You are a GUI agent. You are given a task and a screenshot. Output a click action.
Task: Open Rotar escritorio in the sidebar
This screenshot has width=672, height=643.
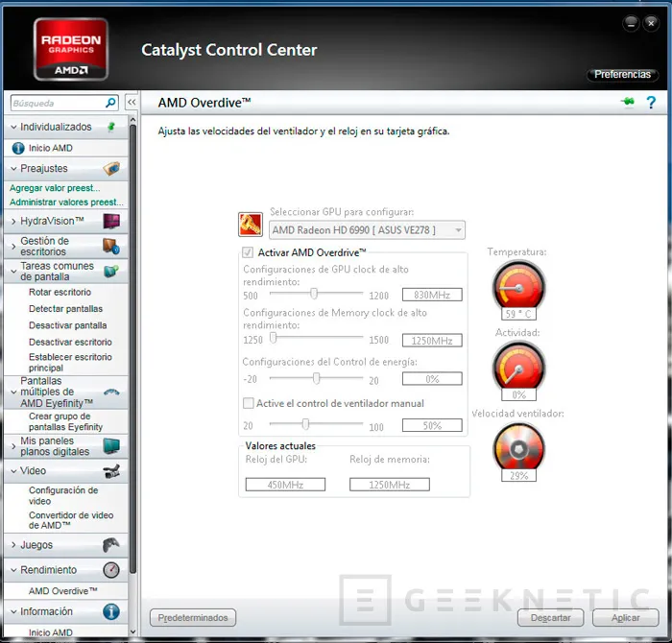[x=60, y=292]
